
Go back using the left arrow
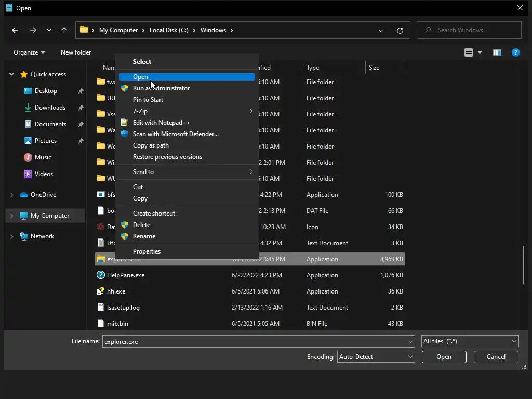tap(15, 30)
